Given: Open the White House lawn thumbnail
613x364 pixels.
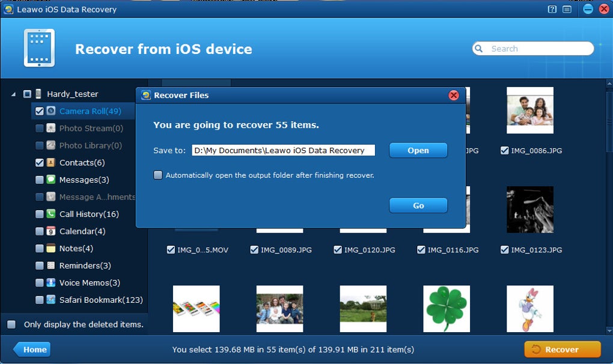Looking at the screenshot, I should pyautogui.click(x=363, y=309).
